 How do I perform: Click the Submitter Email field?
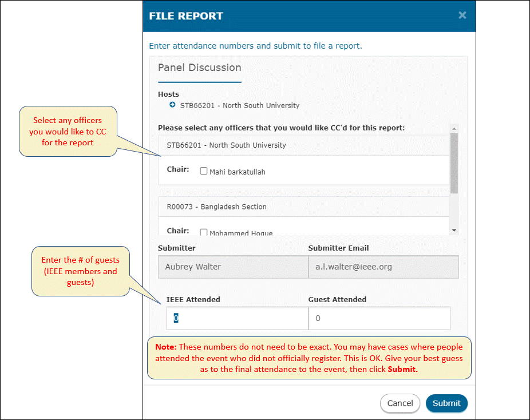(x=383, y=267)
